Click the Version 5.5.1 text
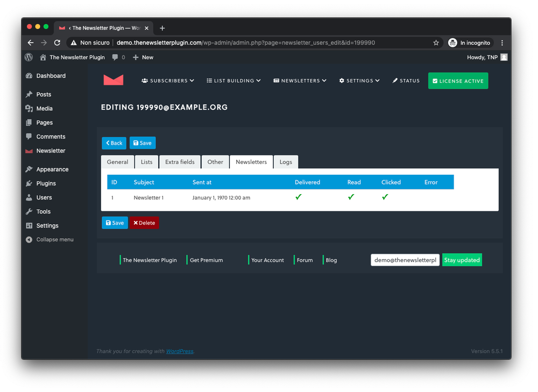 pyautogui.click(x=486, y=351)
